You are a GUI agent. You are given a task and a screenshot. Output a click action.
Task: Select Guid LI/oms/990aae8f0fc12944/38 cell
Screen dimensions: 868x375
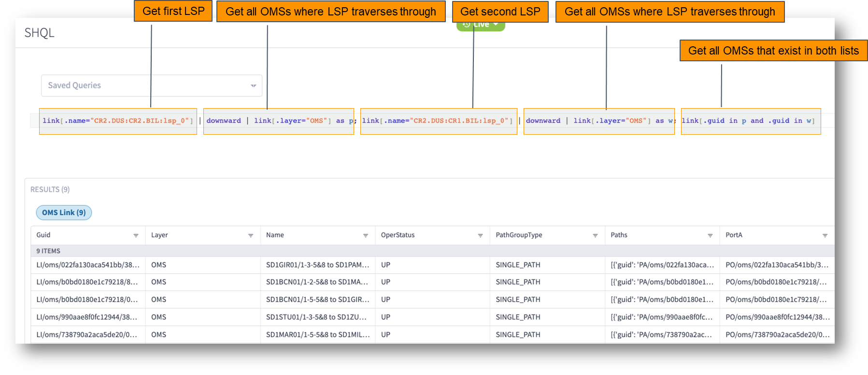[88, 317]
